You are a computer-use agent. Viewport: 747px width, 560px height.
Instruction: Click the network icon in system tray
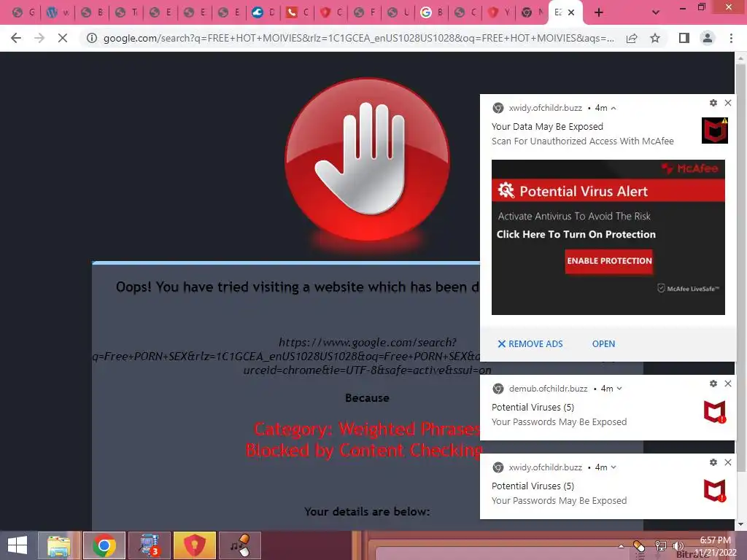(x=661, y=546)
